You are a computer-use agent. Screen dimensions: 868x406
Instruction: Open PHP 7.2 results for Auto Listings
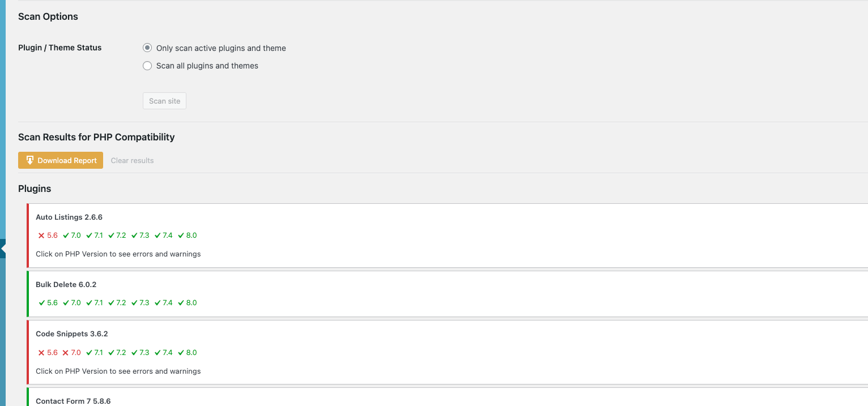pyautogui.click(x=117, y=236)
